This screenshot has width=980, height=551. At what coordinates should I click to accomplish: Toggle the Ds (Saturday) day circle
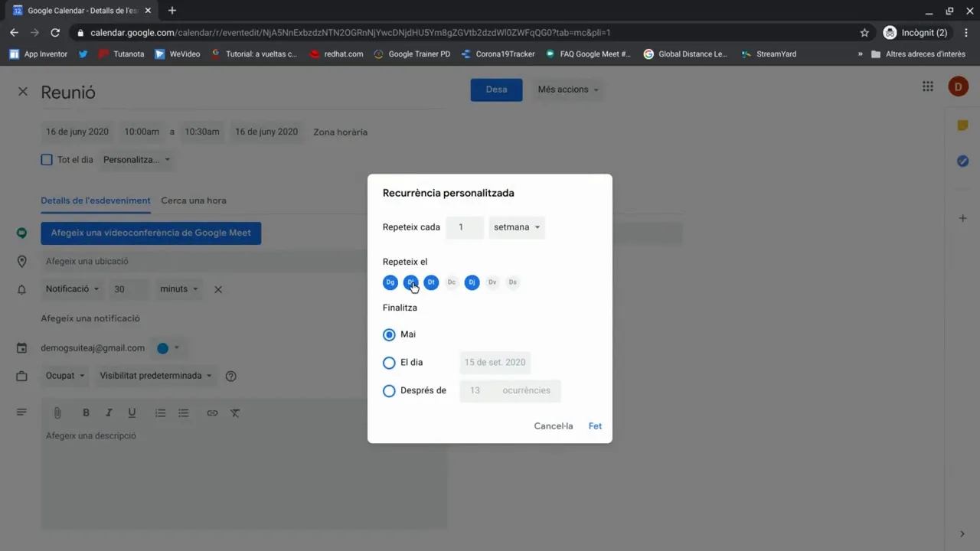tap(513, 282)
